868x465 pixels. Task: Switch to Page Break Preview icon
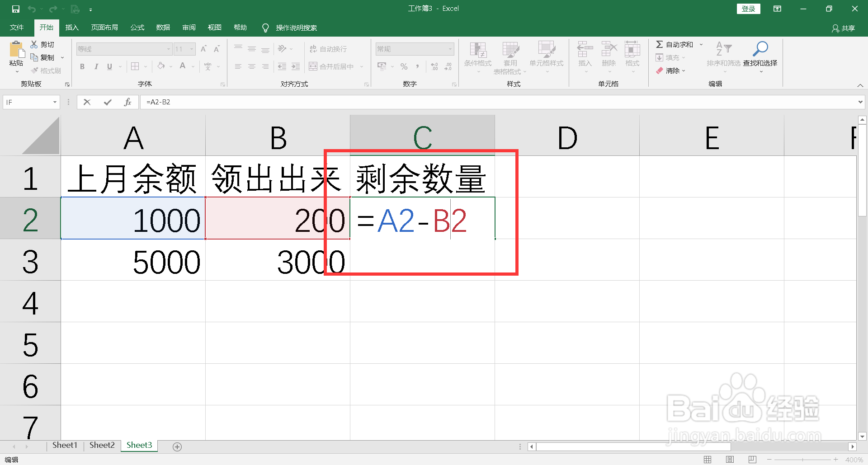point(752,460)
